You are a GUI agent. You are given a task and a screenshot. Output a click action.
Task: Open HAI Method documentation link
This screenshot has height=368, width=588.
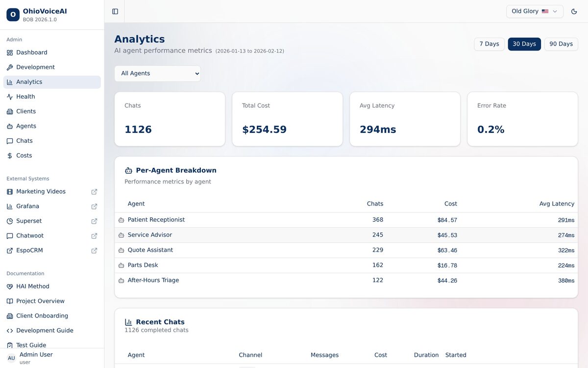click(32, 287)
